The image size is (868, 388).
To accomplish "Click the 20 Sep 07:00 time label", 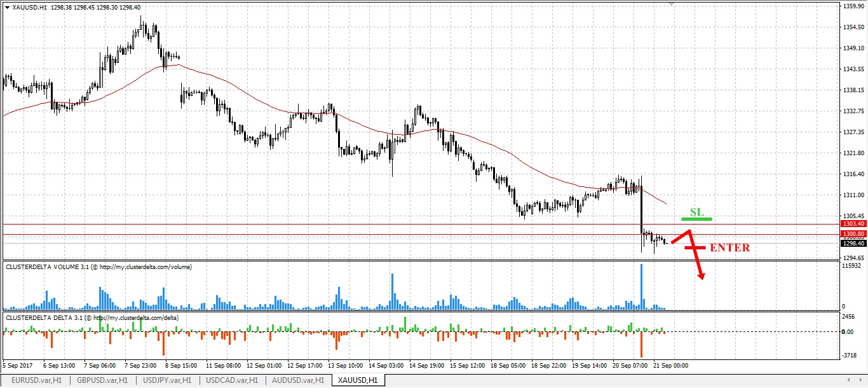I will [631, 366].
